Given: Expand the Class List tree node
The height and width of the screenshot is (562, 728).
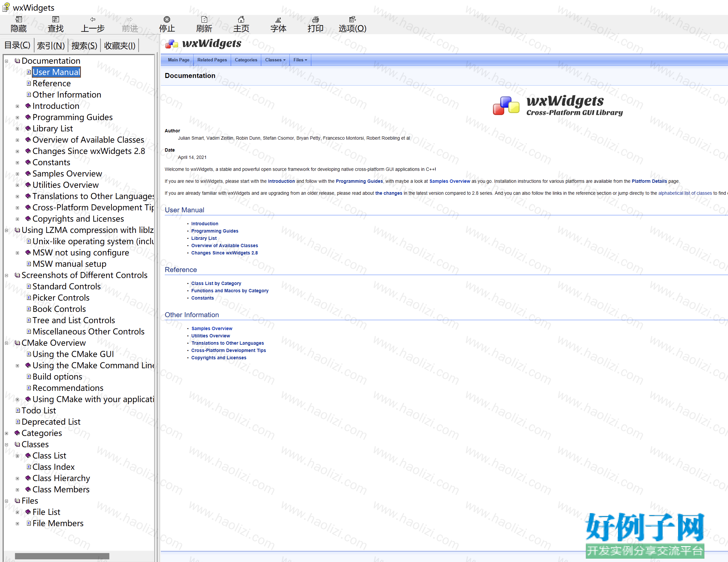Looking at the screenshot, I should 17,456.
